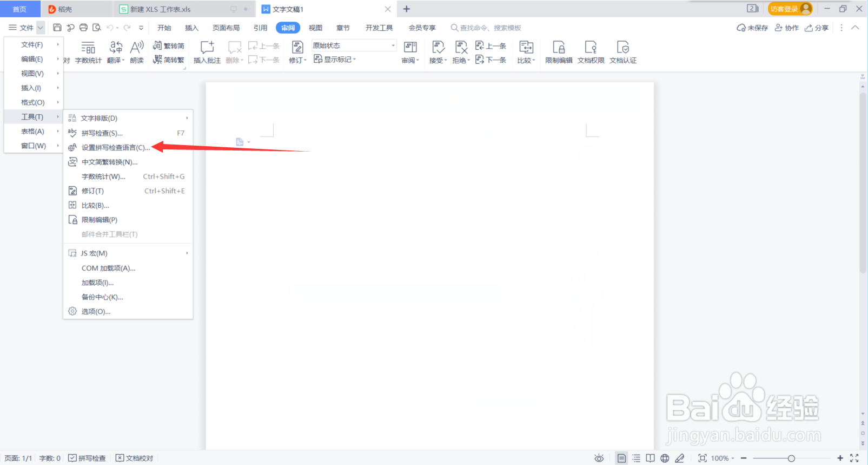
Task: Click the 未保存 unsaved status button
Action: [x=752, y=28]
